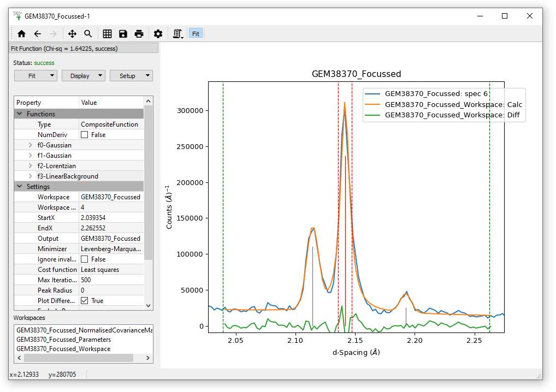Click the back arrow toolbar icon
Viewport: 556px width, 392px height.
(x=38, y=34)
